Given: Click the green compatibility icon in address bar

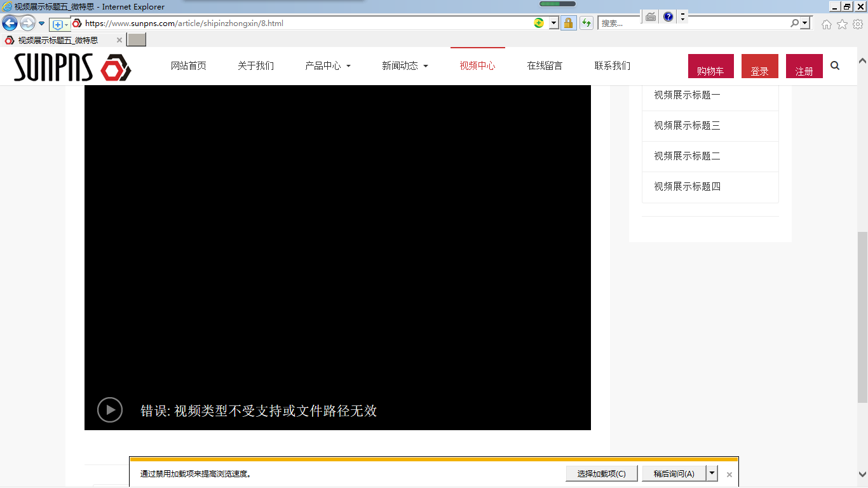Looking at the screenshot, I should [x=539, y=24].
